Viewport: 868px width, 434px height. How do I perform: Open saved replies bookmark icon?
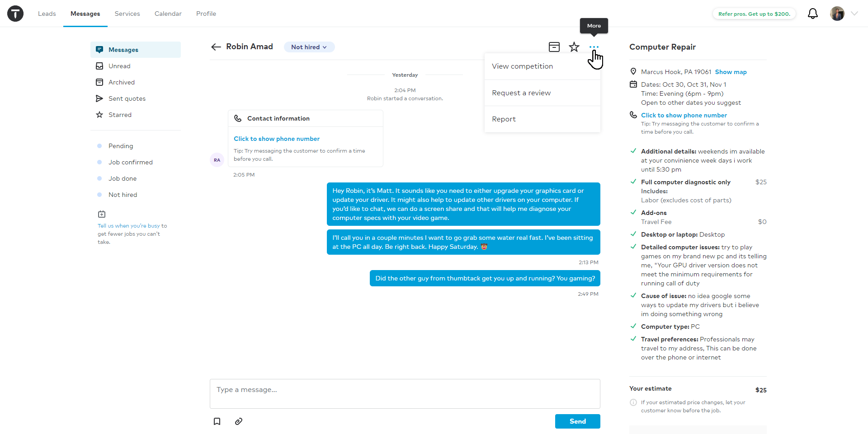[x=217, y=421]
